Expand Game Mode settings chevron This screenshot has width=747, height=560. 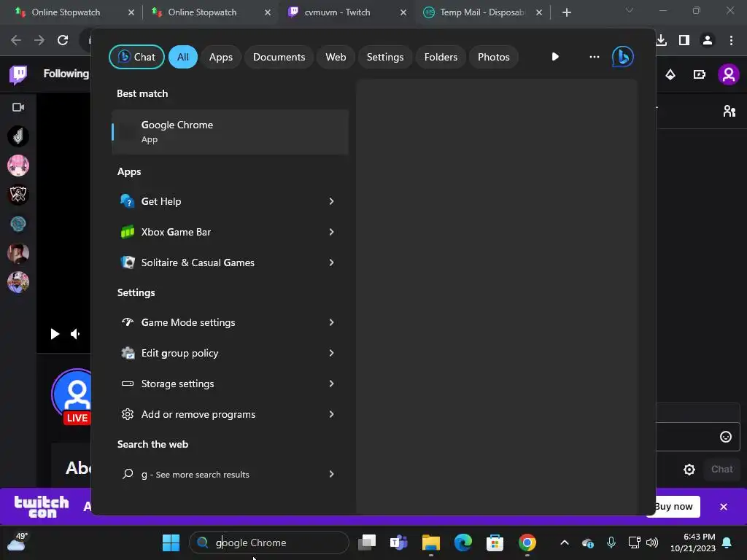click(x=331, y=322)
